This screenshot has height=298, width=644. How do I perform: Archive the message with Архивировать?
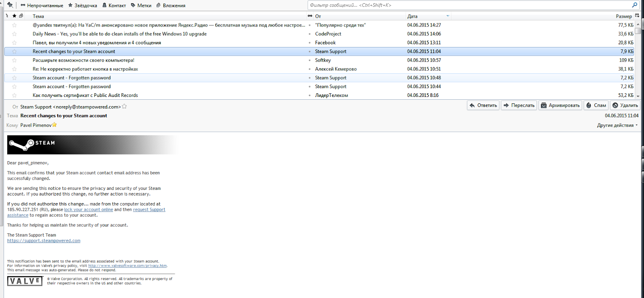click(x=560, y=105)
